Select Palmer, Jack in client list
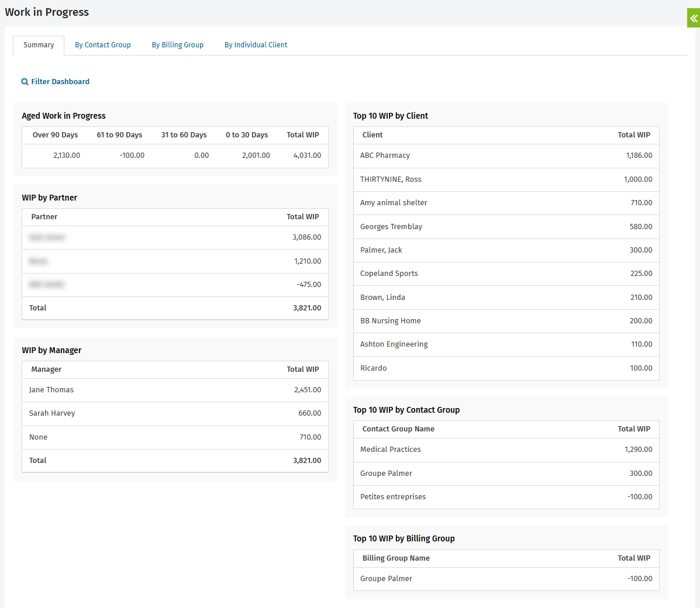Image resolution: width=700 pixels, height=608 pixels. (506, 250)
